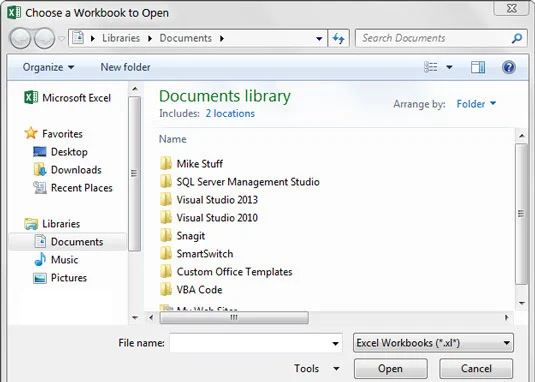Open the Pictures library in sidebar
The height and width of the screenshot is (382, 535).
pyautogui.click(x=60, y=278)
